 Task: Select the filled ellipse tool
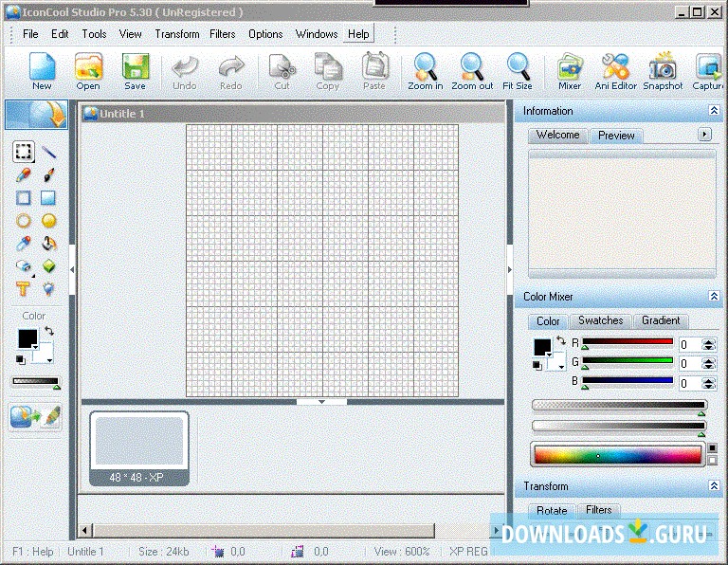tap(48, 221)
